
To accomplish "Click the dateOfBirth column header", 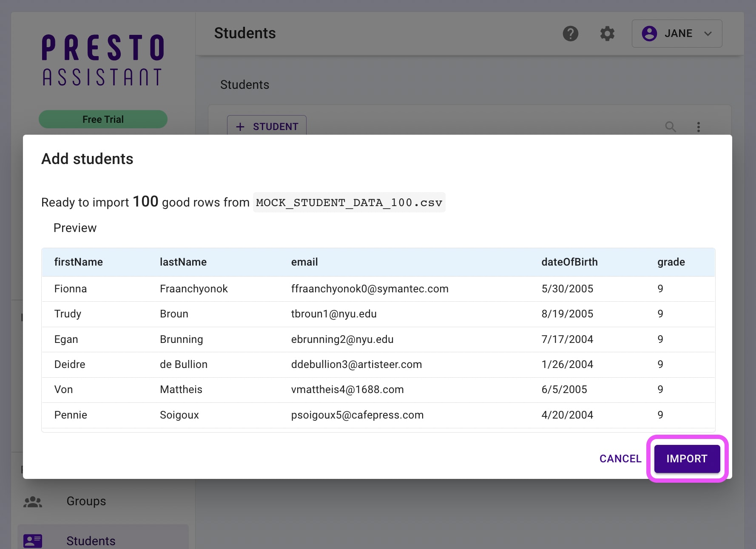I will (x=569, y=262).
